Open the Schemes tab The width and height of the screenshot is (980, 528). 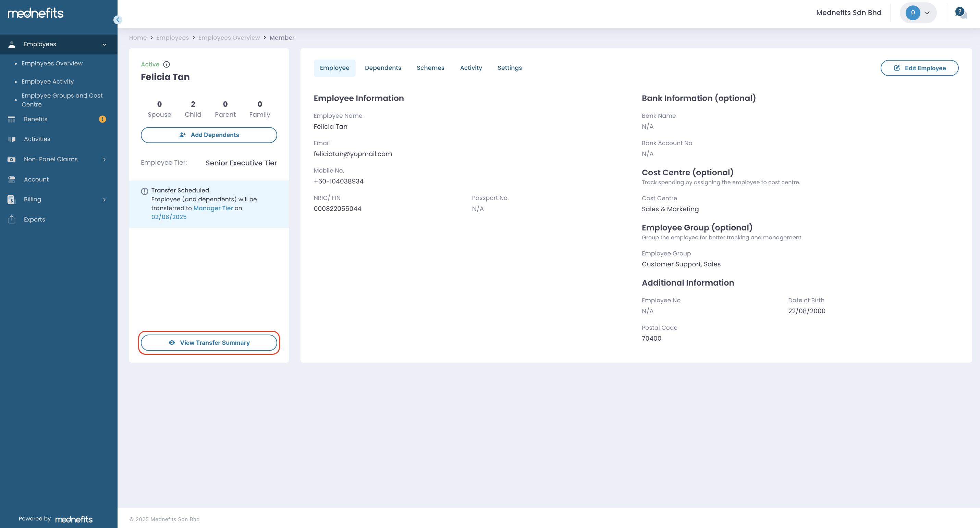pyautogui.click(x=430, y=68)
